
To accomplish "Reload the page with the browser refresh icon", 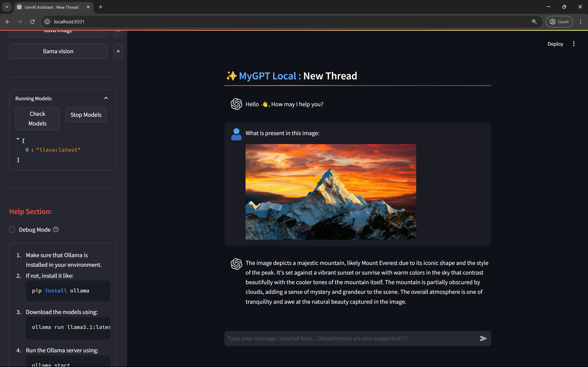I will (x=32, y=22).
